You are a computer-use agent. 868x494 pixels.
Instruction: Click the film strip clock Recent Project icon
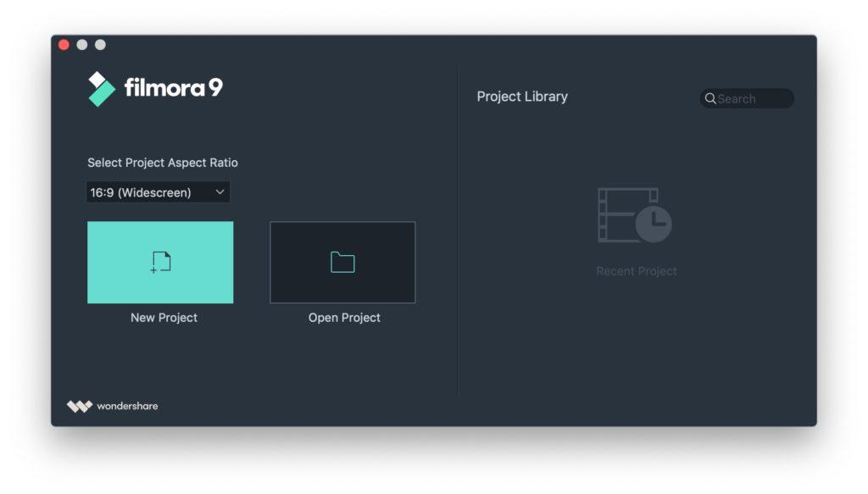[x=635, y=215]
